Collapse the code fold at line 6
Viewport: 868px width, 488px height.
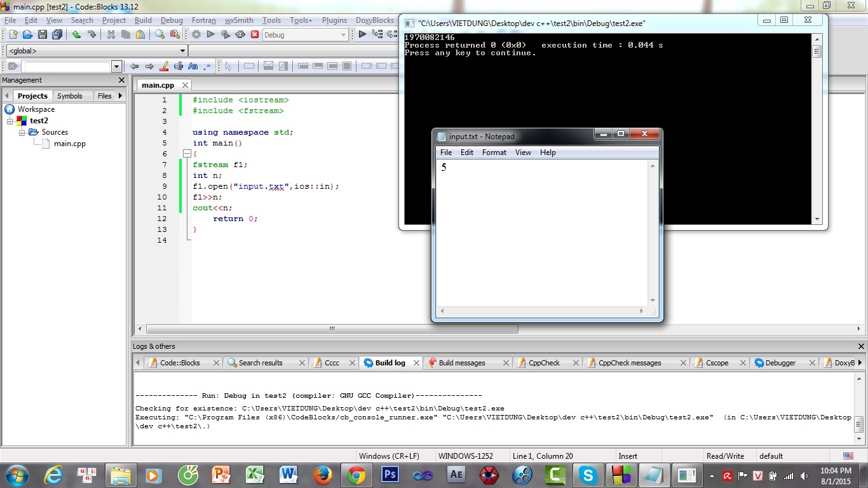pos(186,154)
